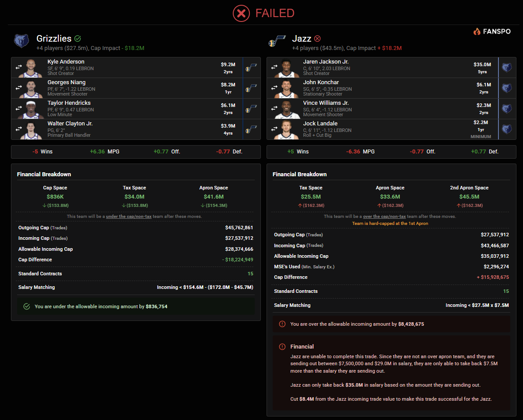Click Jazz '+5 Wins' stat
The width and height of the screenshot is (523, 420).
pos(298,152)
